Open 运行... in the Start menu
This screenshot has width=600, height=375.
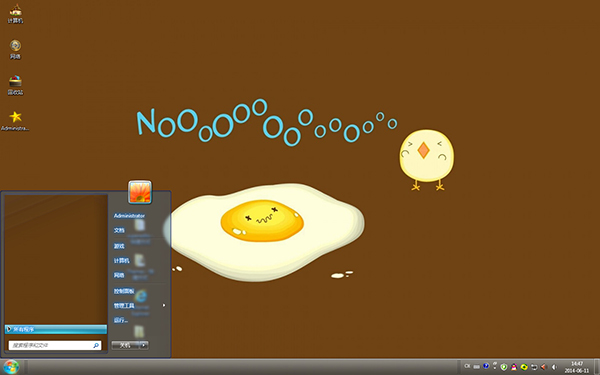click(x=121, y=320)
